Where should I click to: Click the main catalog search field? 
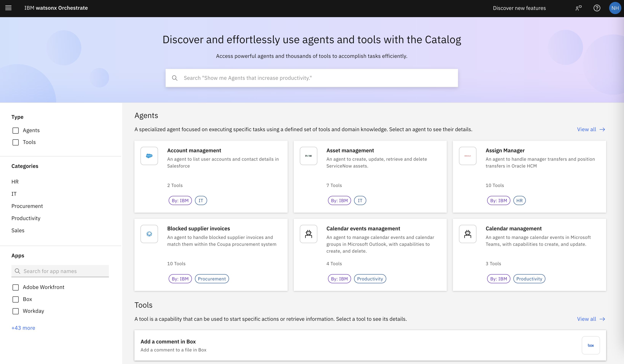click(x=312, y=78)
